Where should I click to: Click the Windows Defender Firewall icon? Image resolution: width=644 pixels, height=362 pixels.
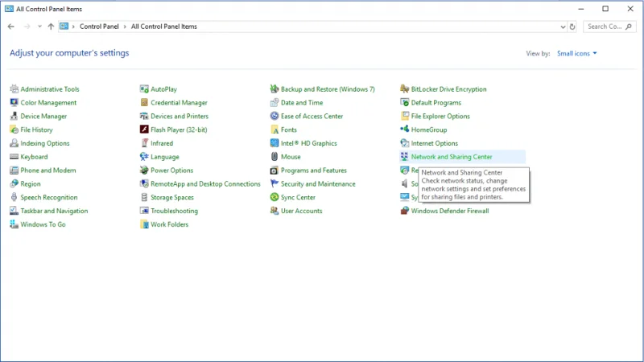(x=405, y=211)
